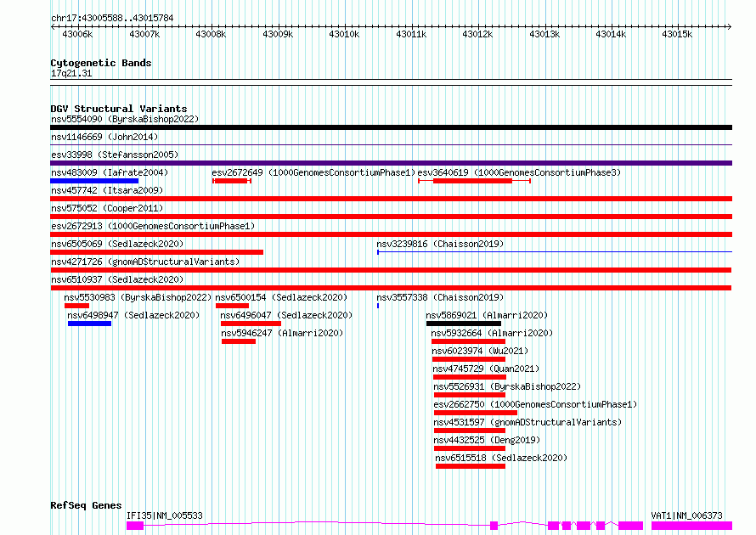Click the DGV Structural Variants track title
The height and width of the screenshot is (535, 756).
click(119, 109)
